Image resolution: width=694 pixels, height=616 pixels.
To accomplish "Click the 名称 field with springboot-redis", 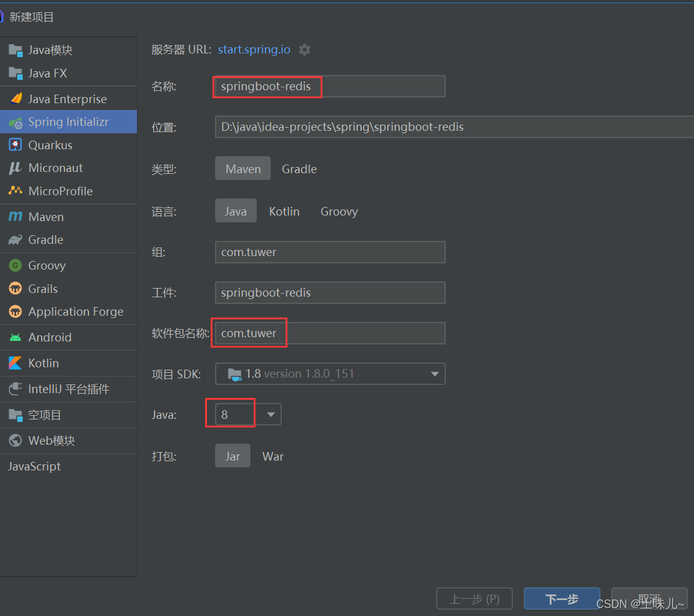I will pyautogui.click(x=330, y=87).
